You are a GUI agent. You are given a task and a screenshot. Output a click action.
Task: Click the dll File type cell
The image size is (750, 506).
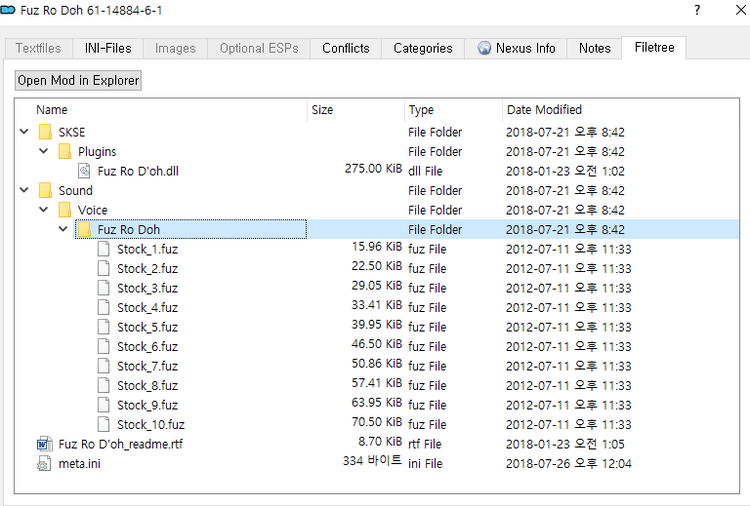425,171
